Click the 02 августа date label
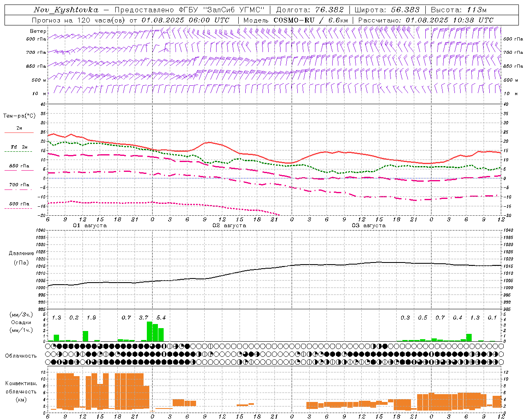This screenshot has height=420, width=525. [x=229, y=226]
